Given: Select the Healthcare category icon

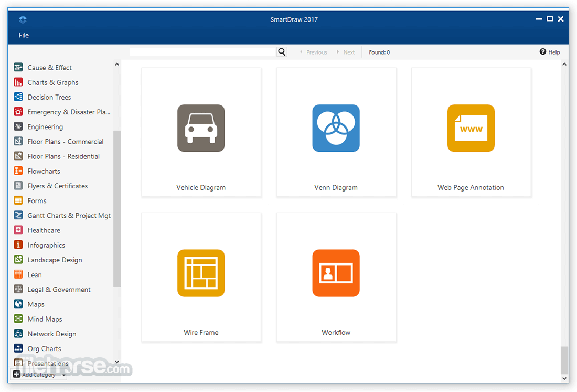Looking at the screenshot, I should (18, 230).
